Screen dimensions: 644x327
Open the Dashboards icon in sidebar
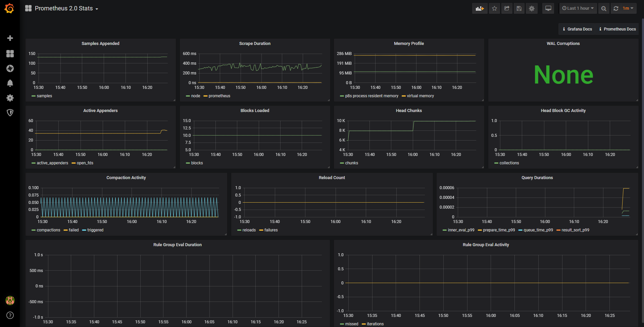tap(10, 54)
